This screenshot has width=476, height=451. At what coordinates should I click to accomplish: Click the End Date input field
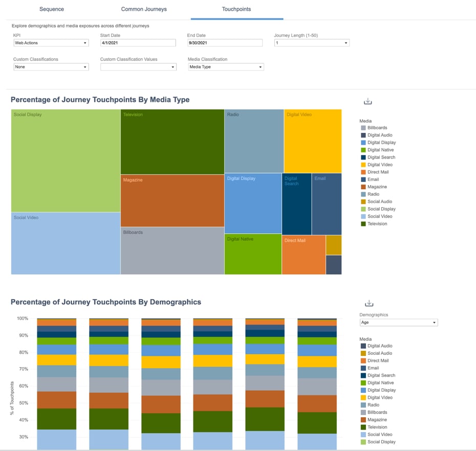[x=225, y=43]
